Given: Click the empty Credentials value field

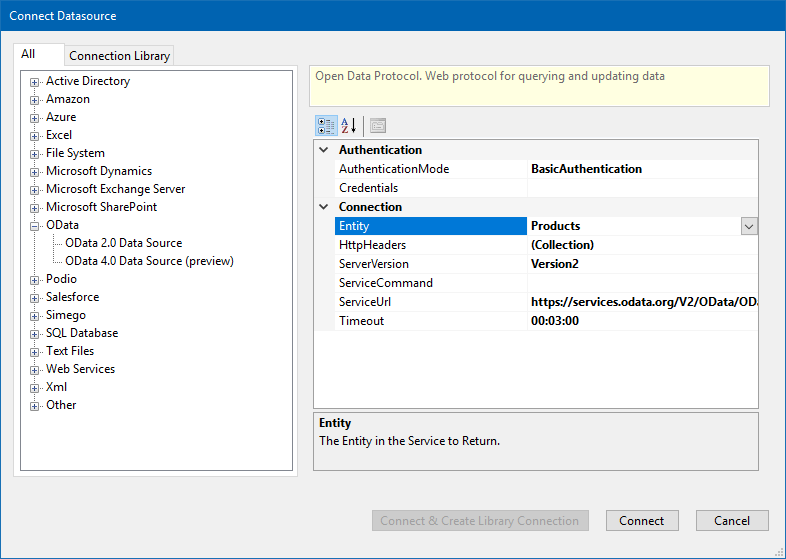Looking at the screenshot, I should [643, 188].
